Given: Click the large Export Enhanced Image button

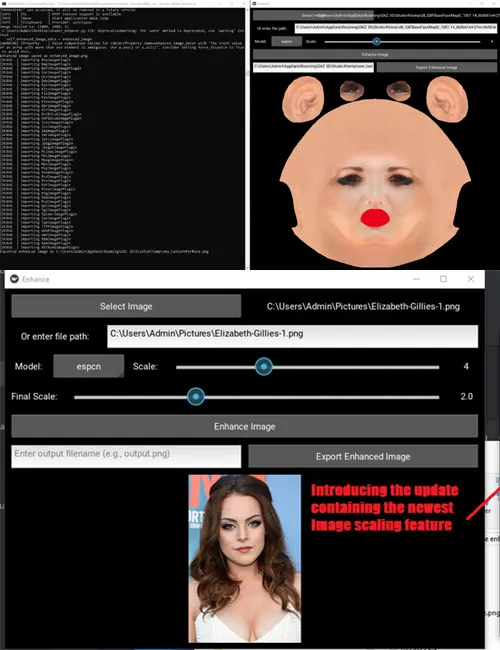Looking at the screenshot, I should pos(363,456).
